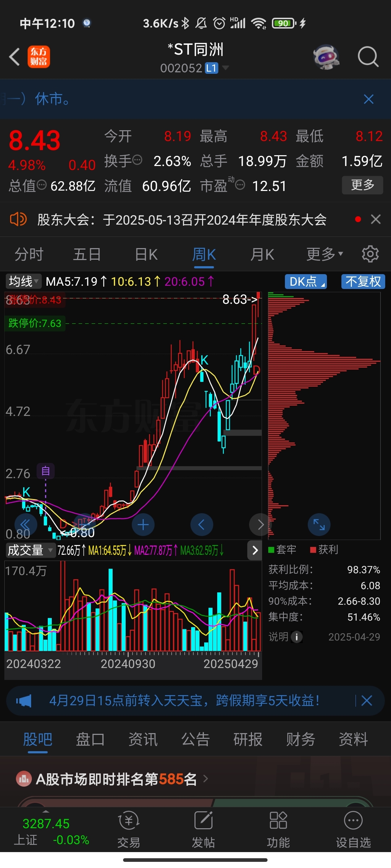Open the 东方财富 logo icon
The height and width of the screenshot is (868, 391).
pos(39,57)
